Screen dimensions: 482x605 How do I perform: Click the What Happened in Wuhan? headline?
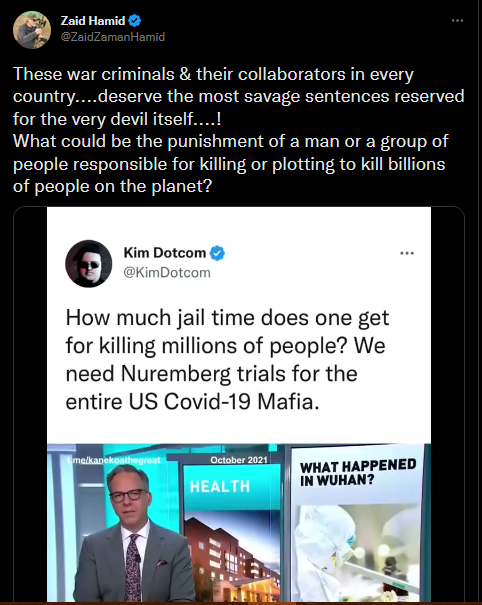pos(358,472)
